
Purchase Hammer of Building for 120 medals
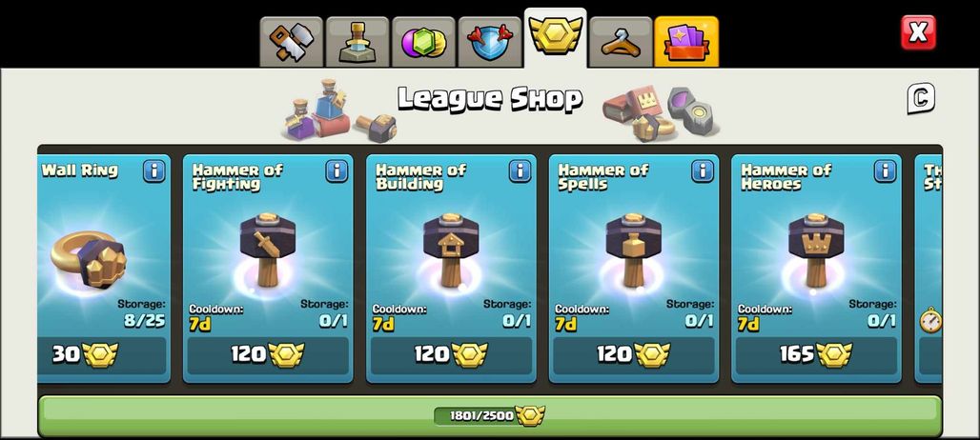pos(451,355)
